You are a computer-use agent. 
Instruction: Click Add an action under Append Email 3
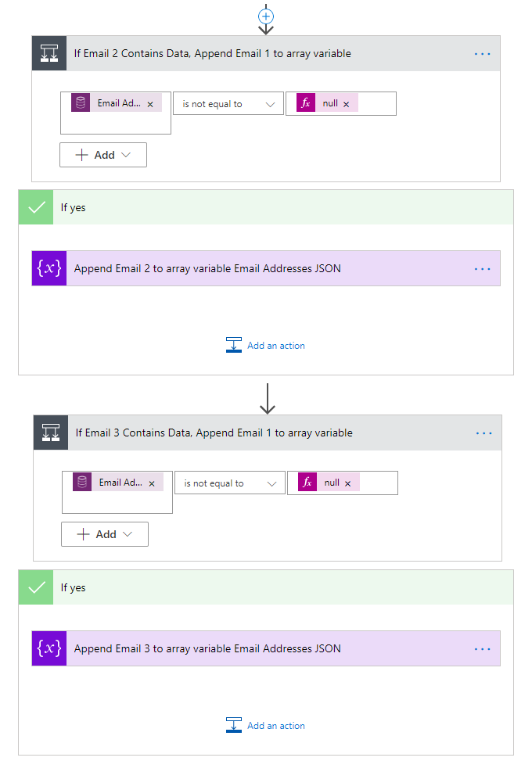tap(266, 726)
